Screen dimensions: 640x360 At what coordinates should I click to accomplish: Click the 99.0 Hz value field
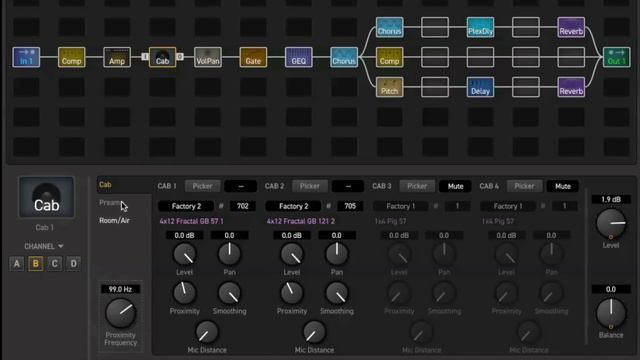(120, 289)
